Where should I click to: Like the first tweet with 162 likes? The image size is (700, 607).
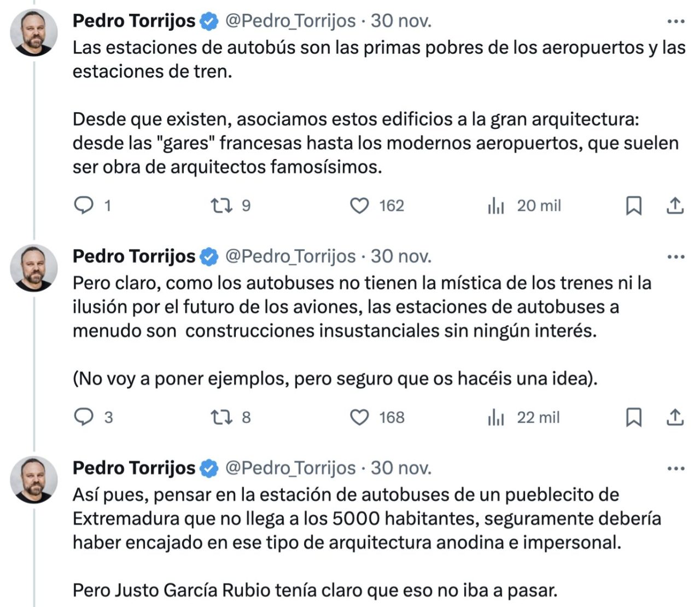tap(359, 206)
